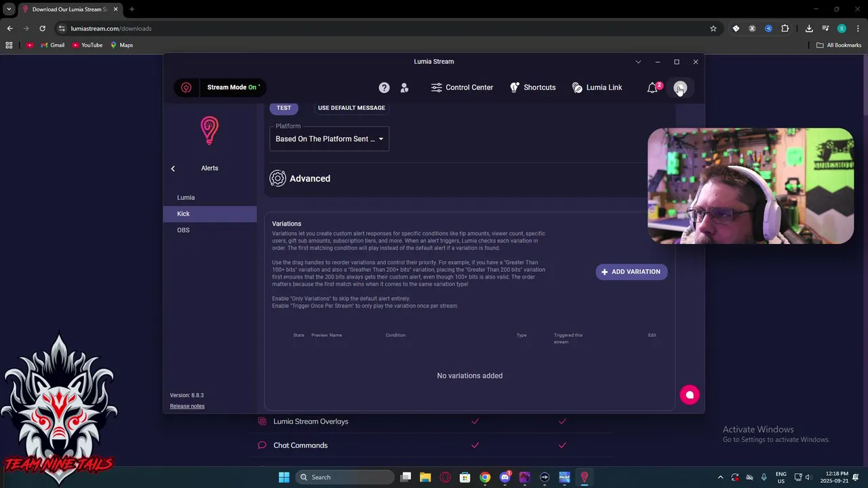Click taskbar Search box
Viewport: 868px width, 488px height.
[345, 477]
